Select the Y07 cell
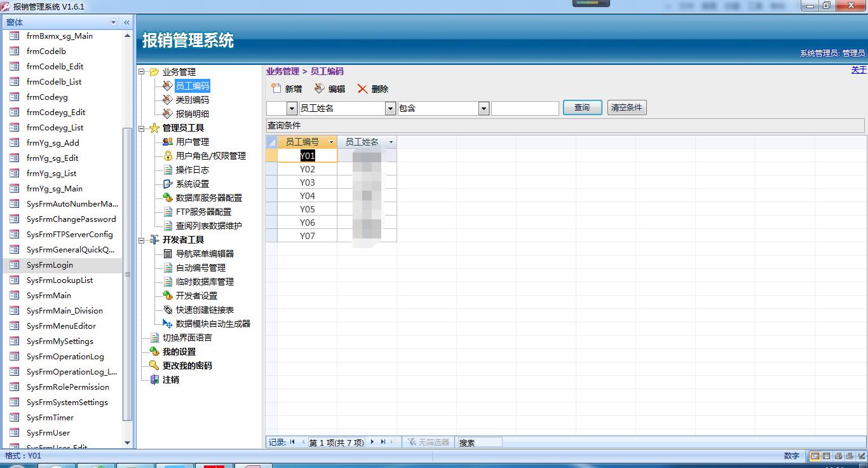Image resolution: width=868 pixels, height=468 pixels. click(x=308, y=236)
